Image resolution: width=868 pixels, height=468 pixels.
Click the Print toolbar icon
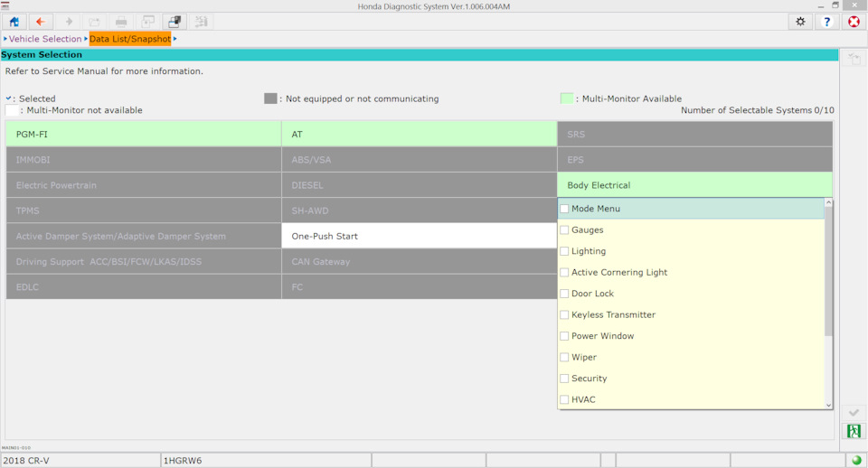(121, 22)
